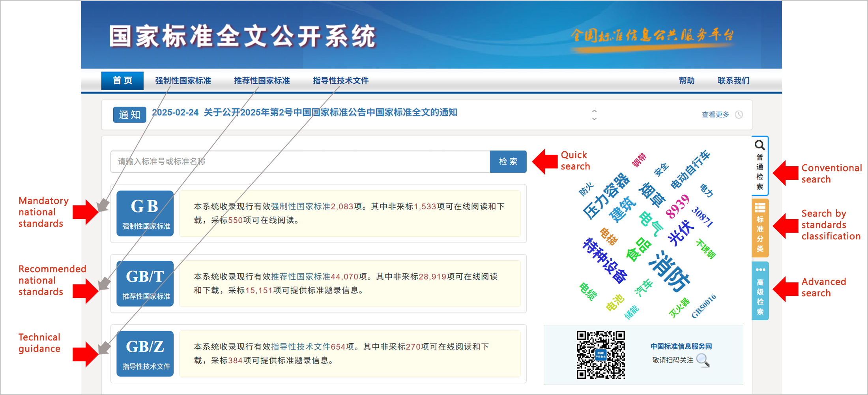The width and height of the screenshot is (868, 395).
Task: Click the 查看更多 view more link
Action: [x=715, y=115]
